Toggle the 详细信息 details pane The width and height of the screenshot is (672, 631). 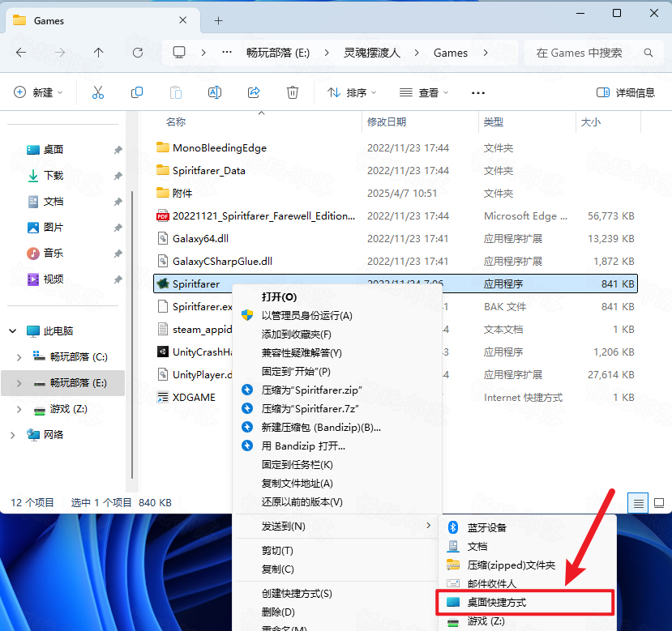click(x=625, y=92)
